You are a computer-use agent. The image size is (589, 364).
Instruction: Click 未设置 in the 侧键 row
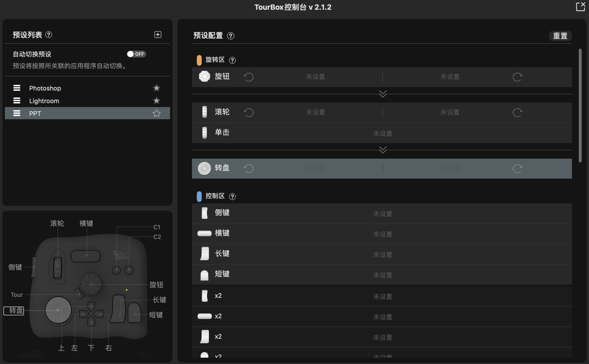[383, 214]
